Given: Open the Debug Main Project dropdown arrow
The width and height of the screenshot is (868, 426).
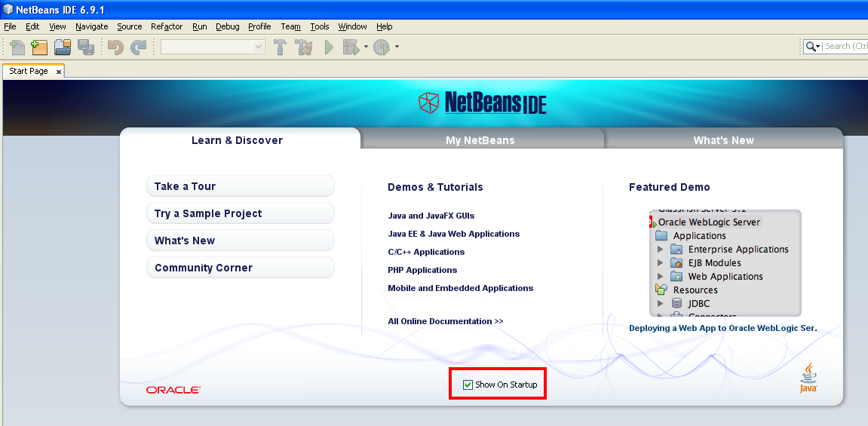Looking at the screenshot, I should point(366,47).
